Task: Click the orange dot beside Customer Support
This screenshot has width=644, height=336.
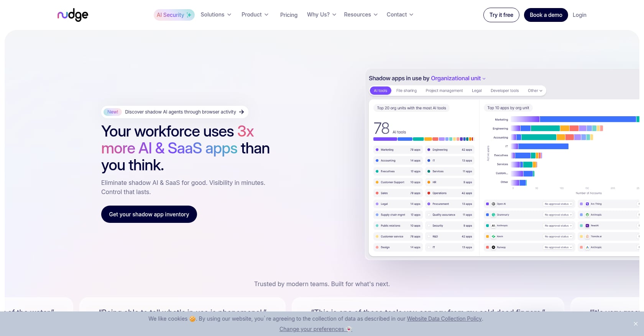Action: [x=377, y=182]
